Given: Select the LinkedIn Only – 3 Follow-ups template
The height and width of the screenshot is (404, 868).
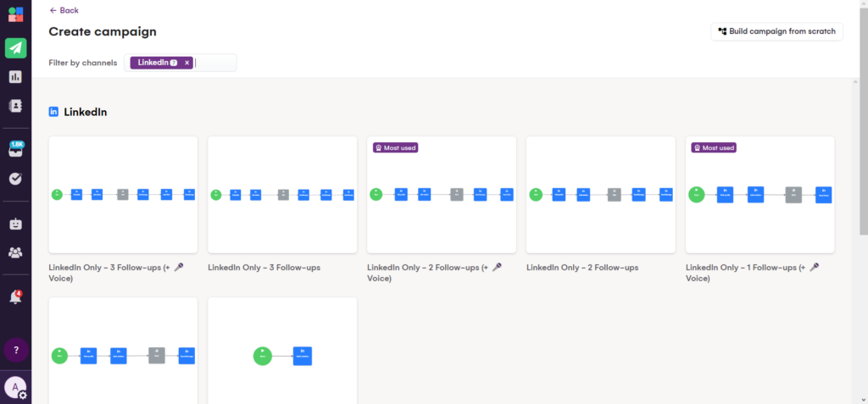Looking at the screenshot, I should pyautogui.click(x=281, y=195).
